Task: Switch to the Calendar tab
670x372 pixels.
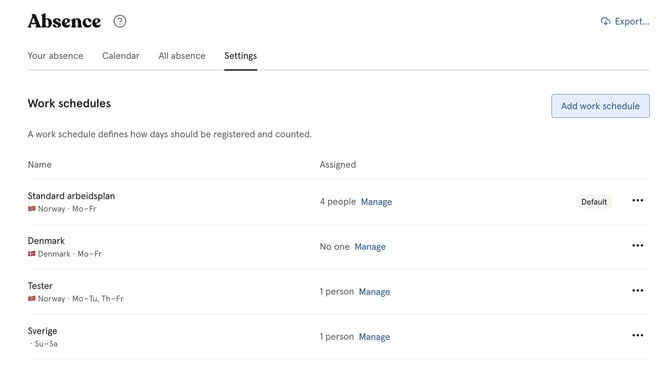Action: (120, 56)
